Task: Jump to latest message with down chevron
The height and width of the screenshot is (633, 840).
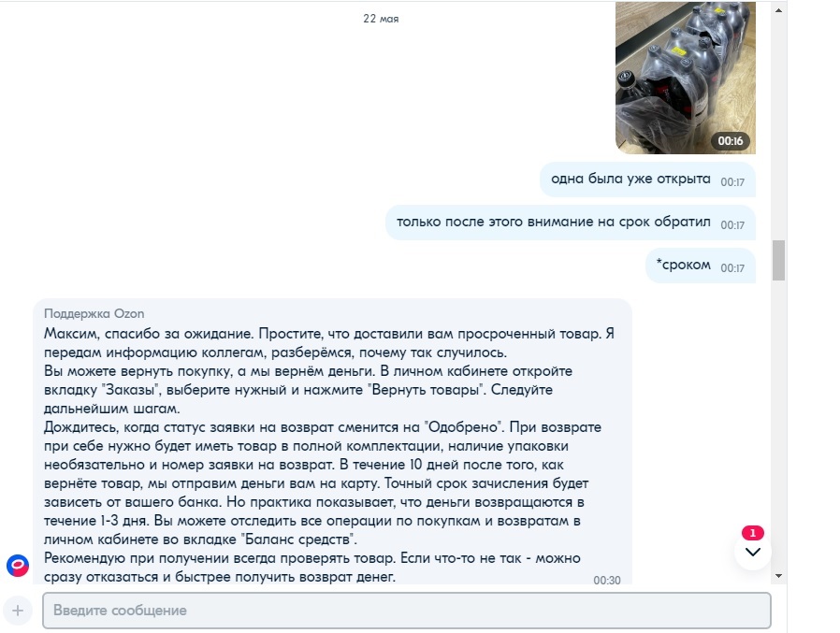Action: click(753, 552)
